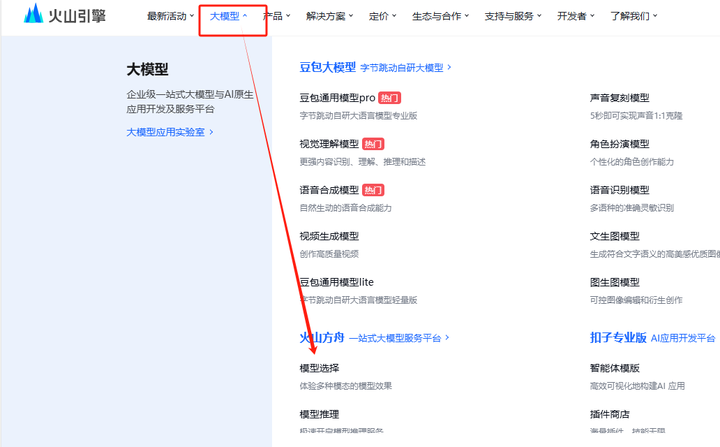
Task: Select 声音复刻模型
Action: 619,98
